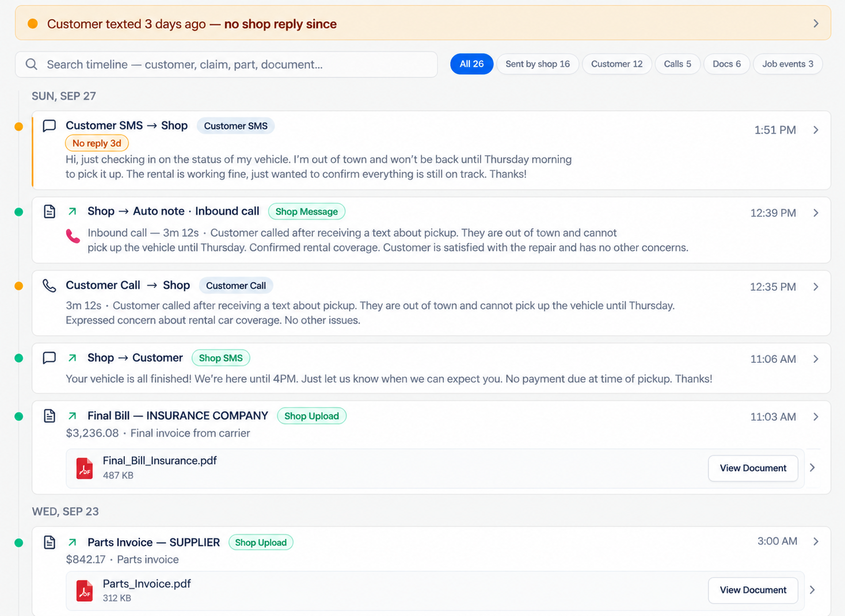This screenshot has height=616, width=845.
Task: Click Final_Bill_Insurance.pdf file name
Action: [x=159, y=461]
